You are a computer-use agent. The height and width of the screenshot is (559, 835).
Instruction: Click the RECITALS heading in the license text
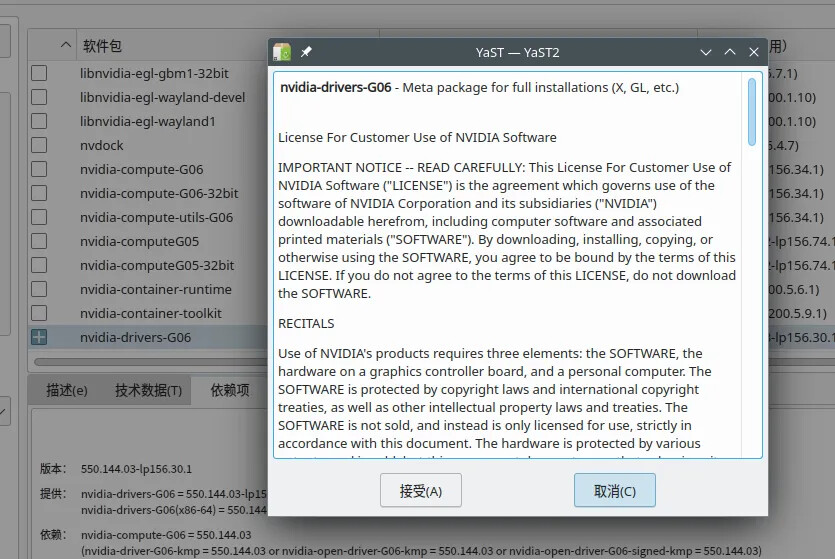[306, 323]
